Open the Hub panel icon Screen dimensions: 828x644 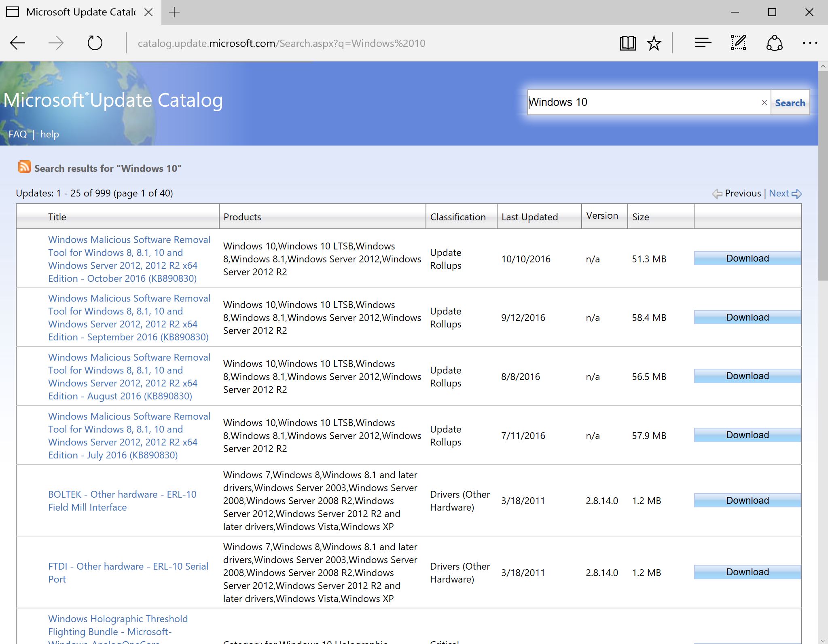(x=703, y=42)
